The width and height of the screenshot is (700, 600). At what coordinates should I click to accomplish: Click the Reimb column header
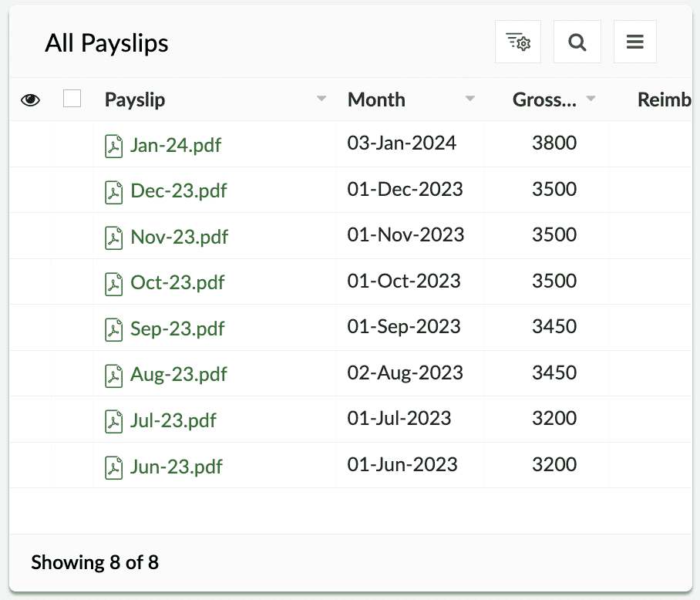click(663, 99)
